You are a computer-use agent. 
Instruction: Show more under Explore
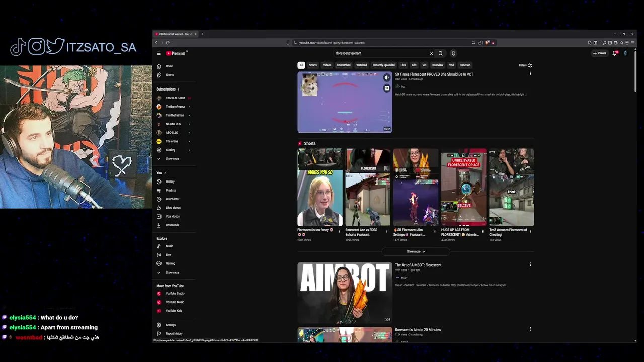pos(172,273)
